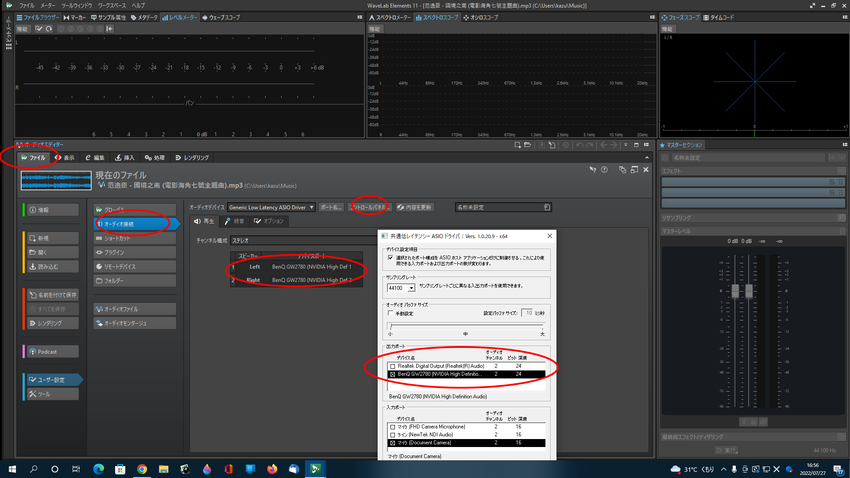Open the ツールウィンドウ menu
The width and height of the screenshot is (850, 478).
[x=76, y=5]
